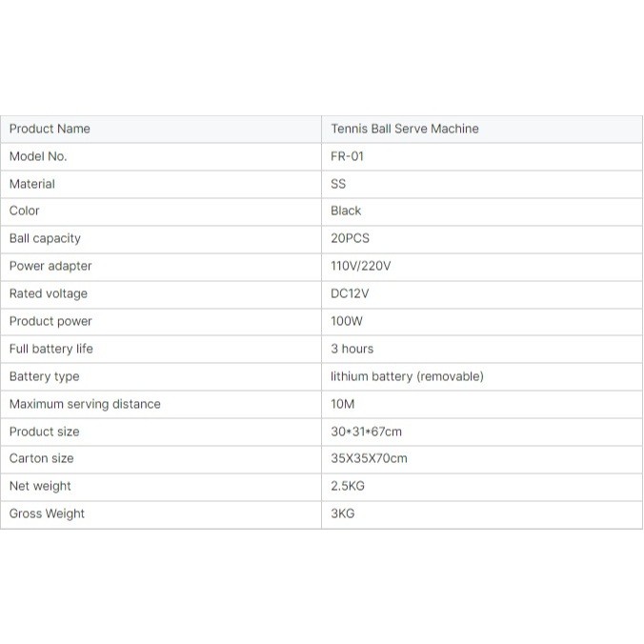Select the 'Full battery life' label
Viewport: 644px width, 644px height.
point(51,349)
